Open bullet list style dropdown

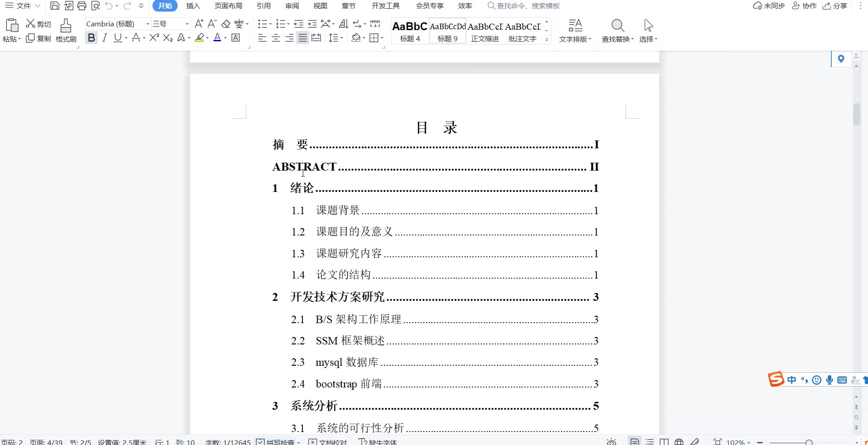[270, 24]
